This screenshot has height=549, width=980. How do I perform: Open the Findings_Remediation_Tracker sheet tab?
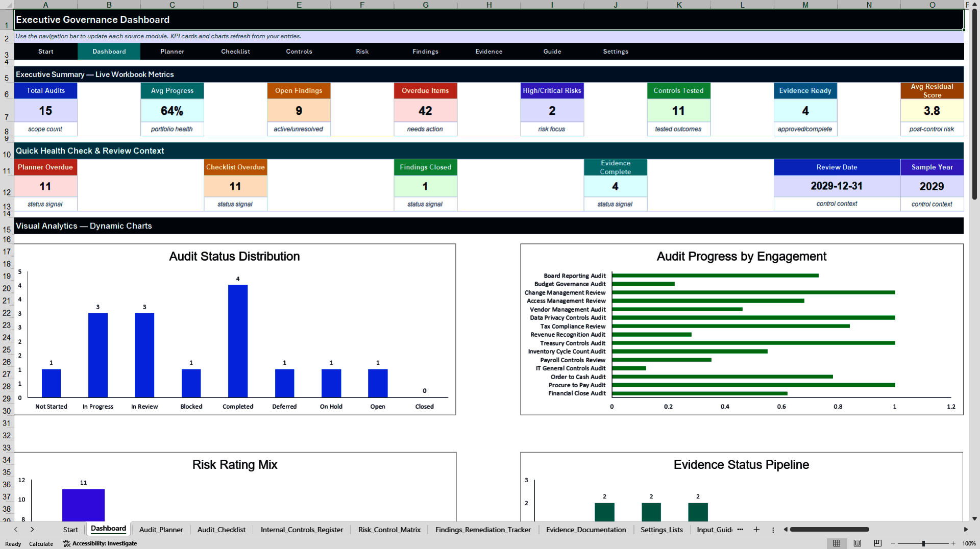483,530
